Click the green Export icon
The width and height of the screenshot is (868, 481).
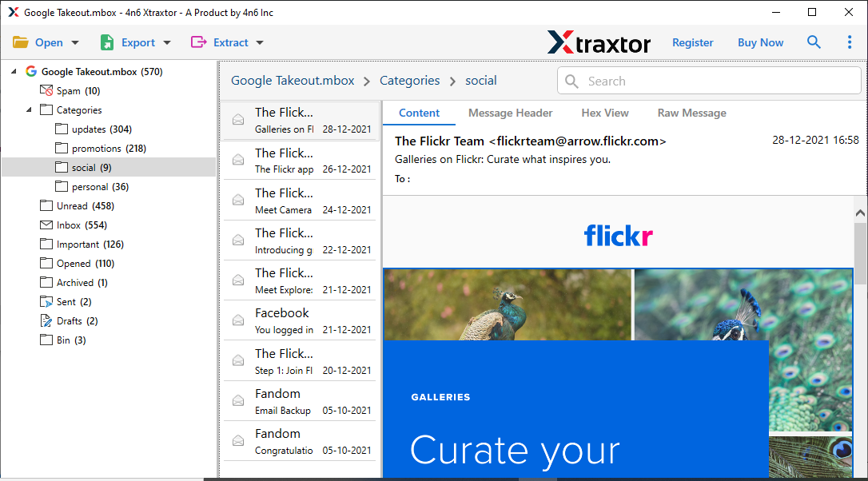[108, 42]
